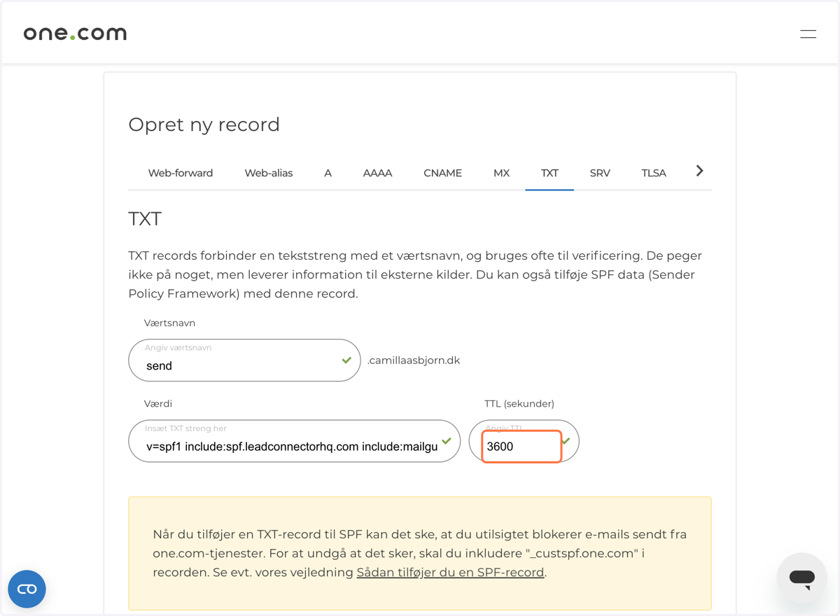Open the SRV record tab

click(600, 173)
